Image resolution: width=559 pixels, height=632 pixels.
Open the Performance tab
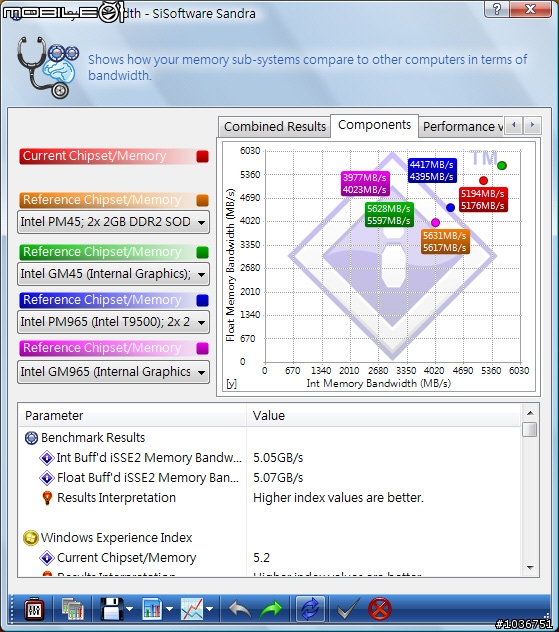(461, 127)
